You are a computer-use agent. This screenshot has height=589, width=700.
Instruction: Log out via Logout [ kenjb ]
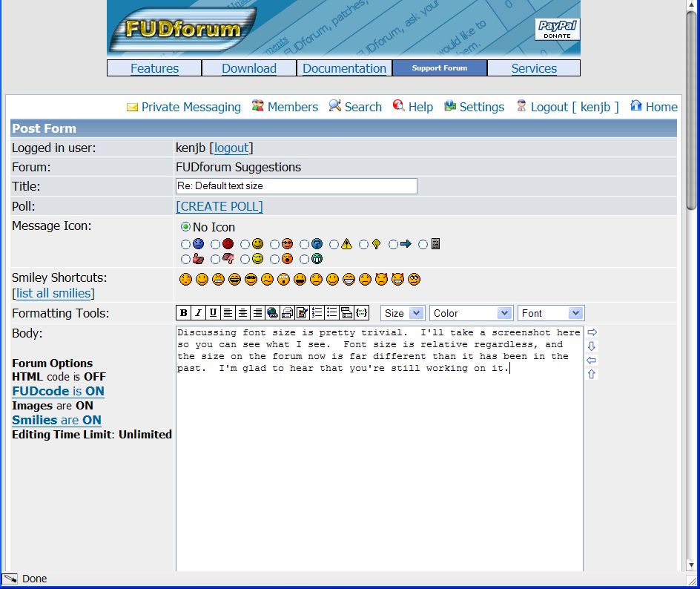pos(567,107)
